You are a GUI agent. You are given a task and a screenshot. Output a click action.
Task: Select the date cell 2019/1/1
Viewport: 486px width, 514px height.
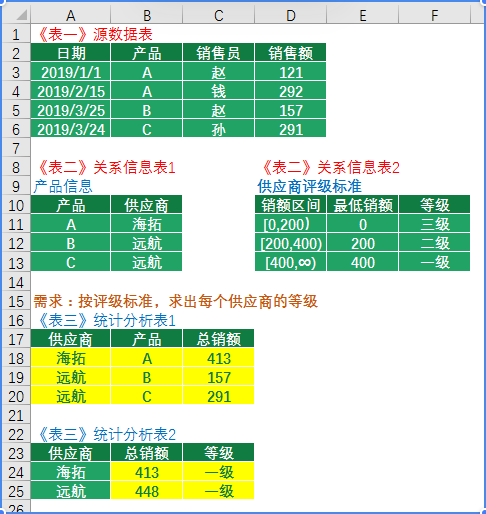[x=70, y=72]
